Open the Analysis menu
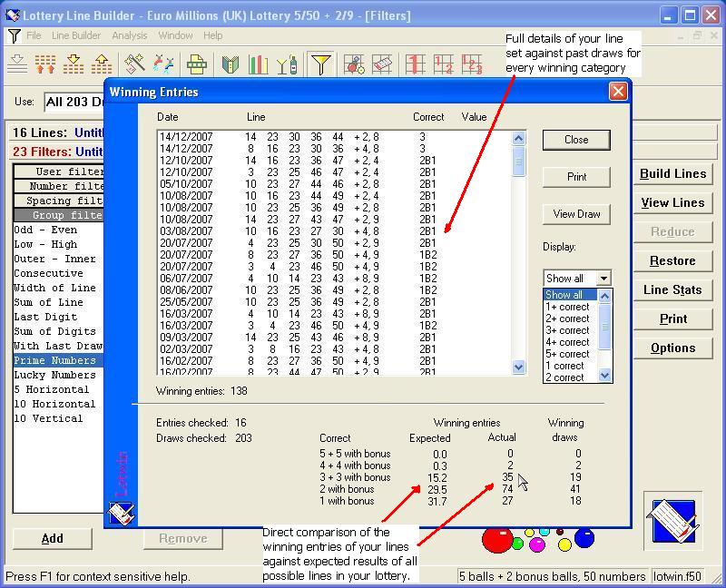726x588 pixels. click(129, 35)
